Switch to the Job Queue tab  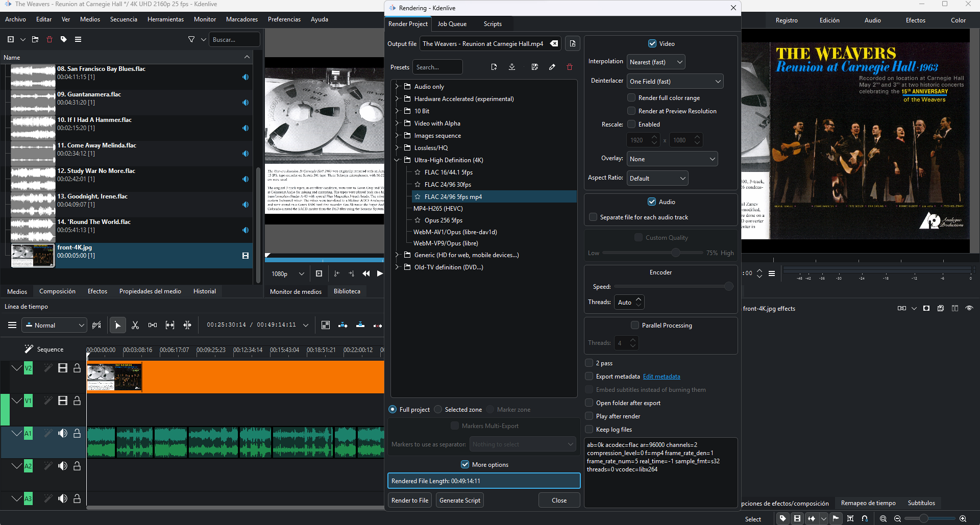click(452, 24)
